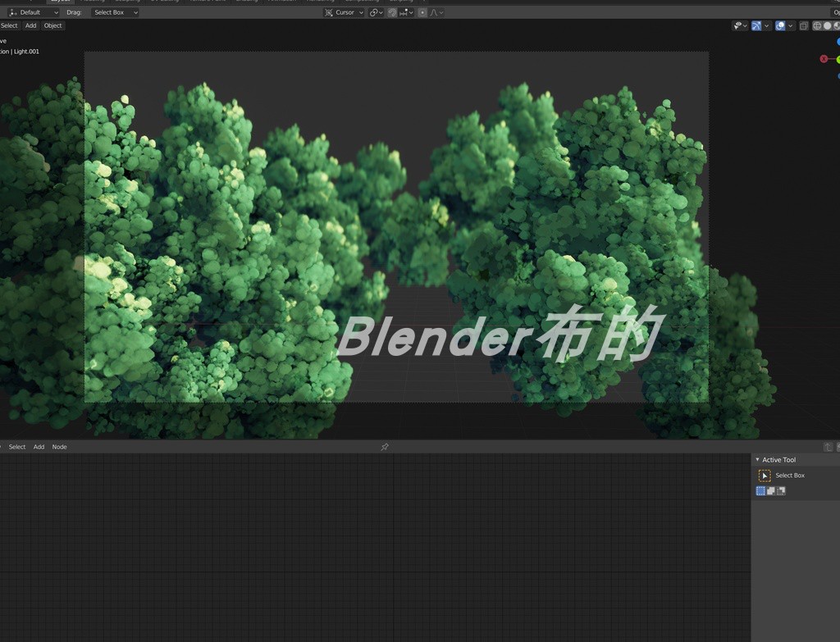Open the Node menu

click(59, 447)
